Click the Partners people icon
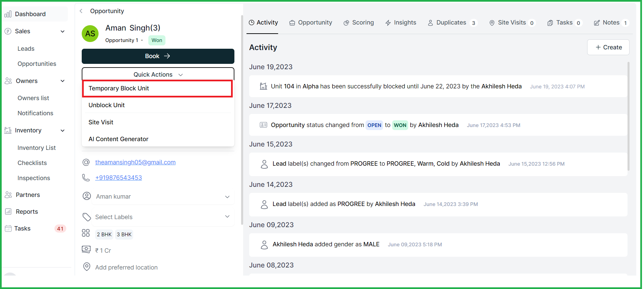Viewport: 644px width, 289px height. (x=8, y=195)
